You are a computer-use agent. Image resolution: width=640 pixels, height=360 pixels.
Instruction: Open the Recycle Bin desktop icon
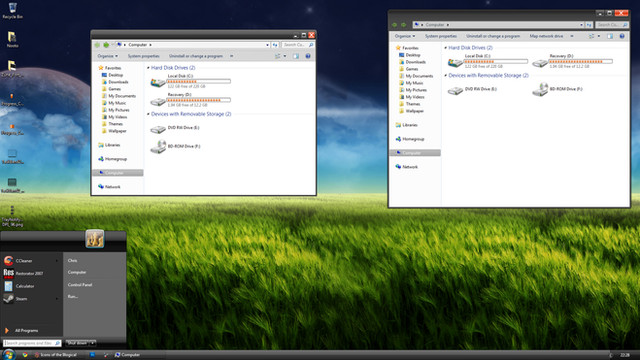coord(12,11)
